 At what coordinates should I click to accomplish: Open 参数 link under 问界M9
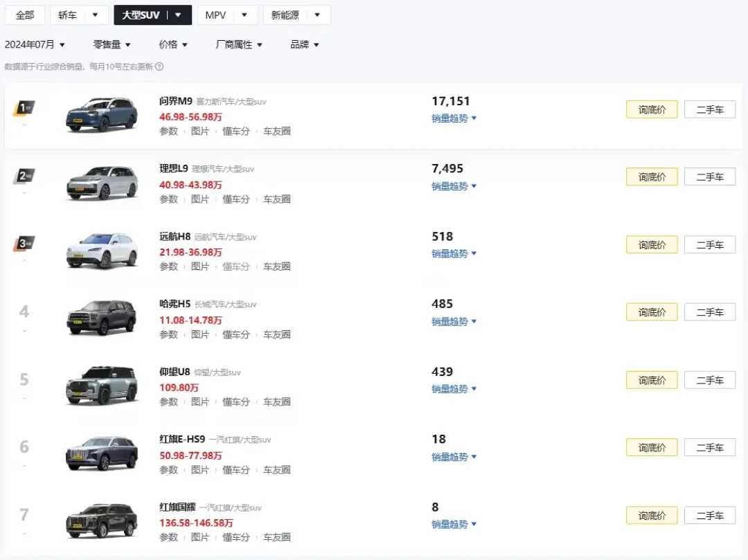(x=168, y=131)
